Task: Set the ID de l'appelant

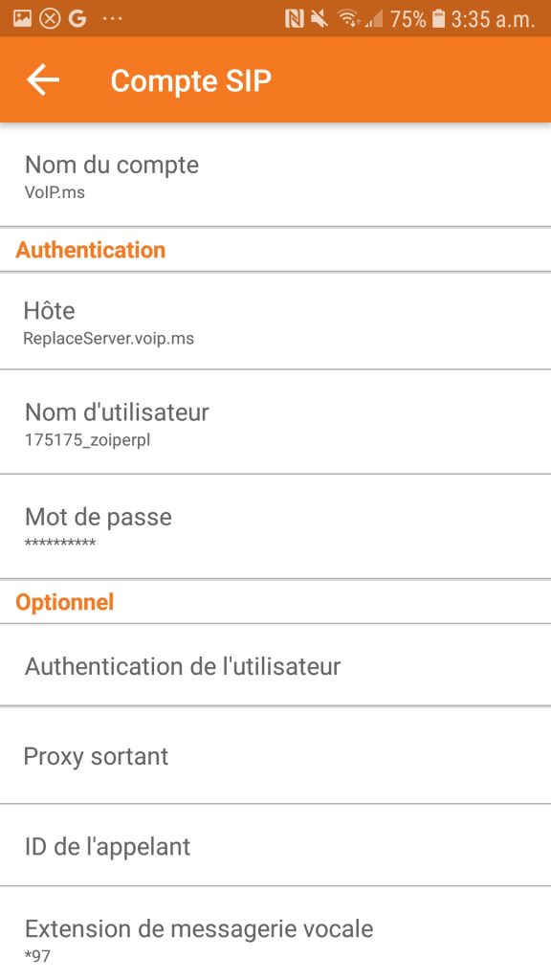Action: click(x=275, y=846)
